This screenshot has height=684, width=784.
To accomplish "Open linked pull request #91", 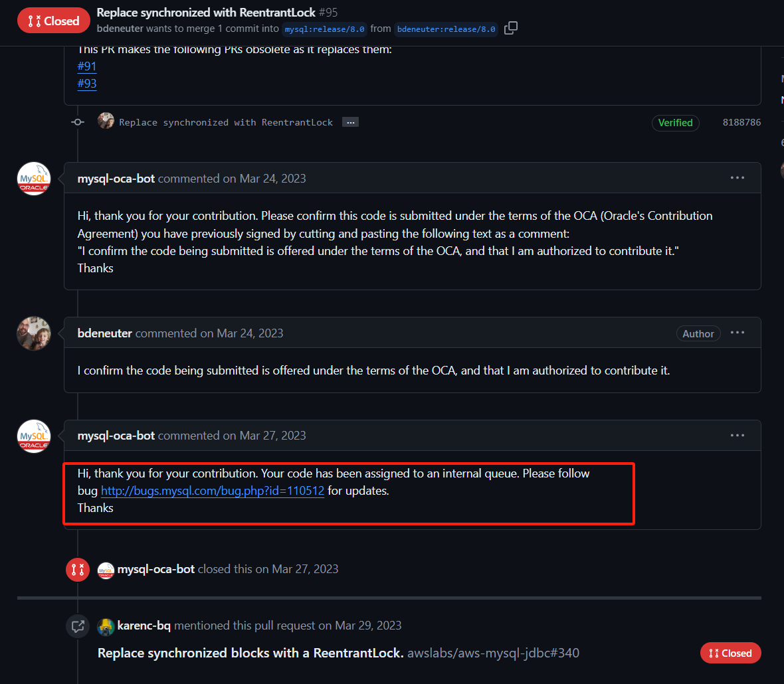I will click(87, 66).
